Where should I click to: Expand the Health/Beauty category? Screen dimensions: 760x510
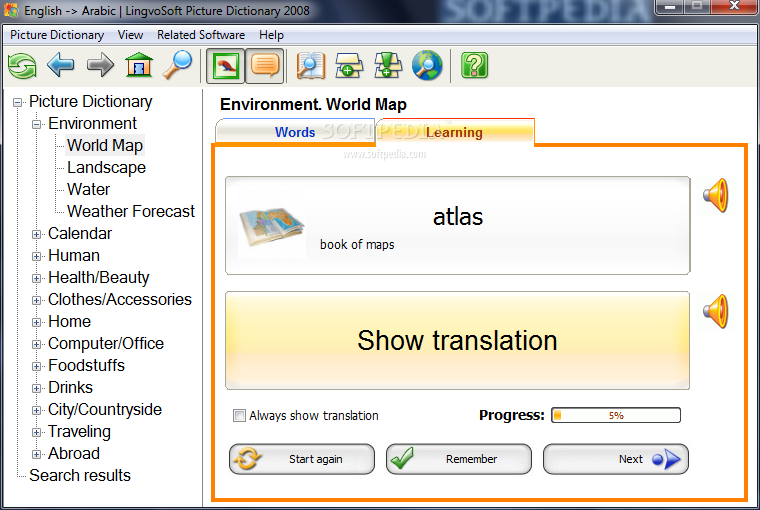pyautogui.click(x=36, y=278)
